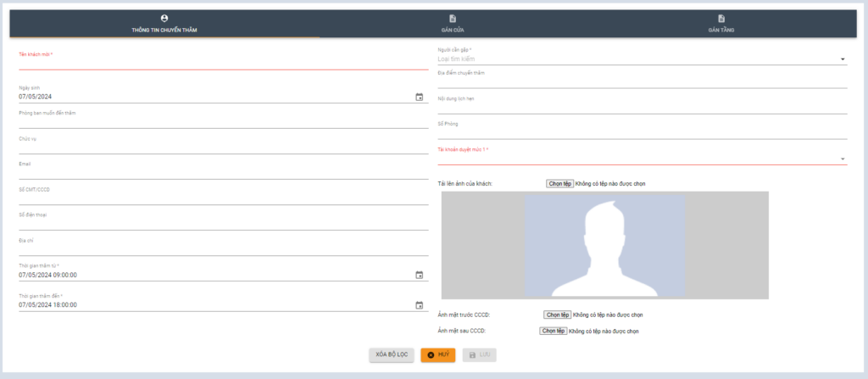Expand the Người cần gặp dropdown arrow
868x379 pixels.
click(843, 59)
